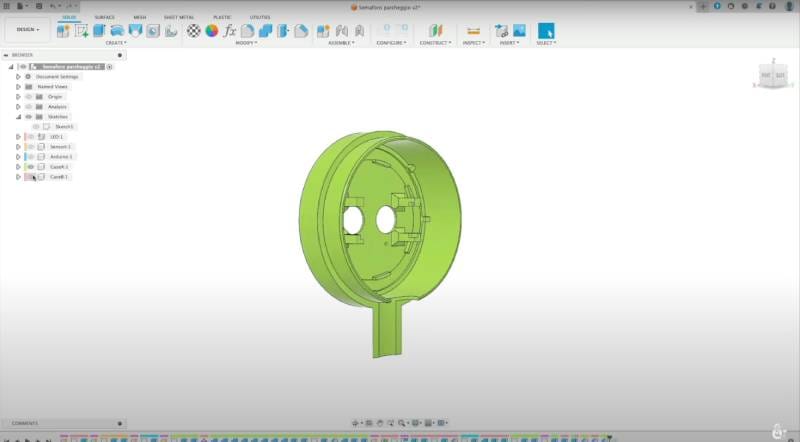
Task: Click the checkered sphere material icon
Action: 193,31
